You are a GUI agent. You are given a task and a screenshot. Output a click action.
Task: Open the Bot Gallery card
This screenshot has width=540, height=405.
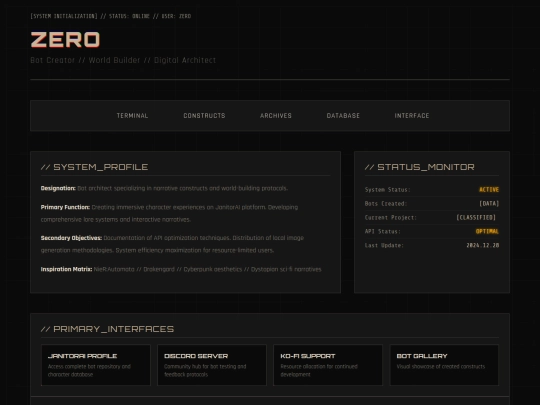[x=444, y=365]
